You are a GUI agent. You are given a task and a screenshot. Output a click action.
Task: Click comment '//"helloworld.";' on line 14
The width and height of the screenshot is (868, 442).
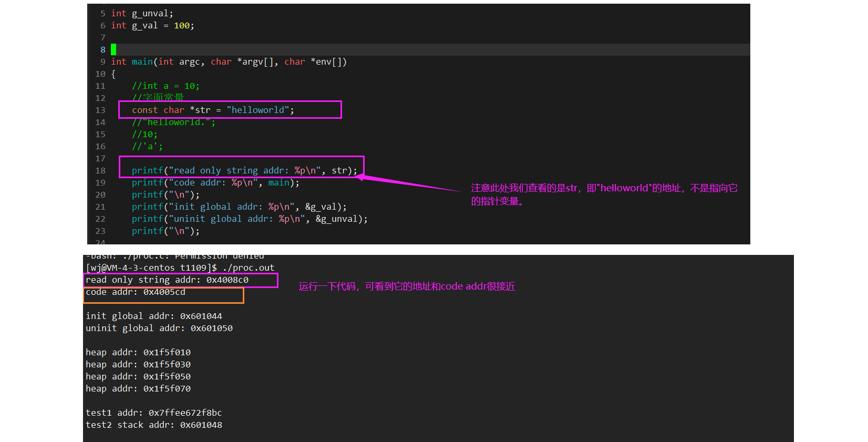173,122
